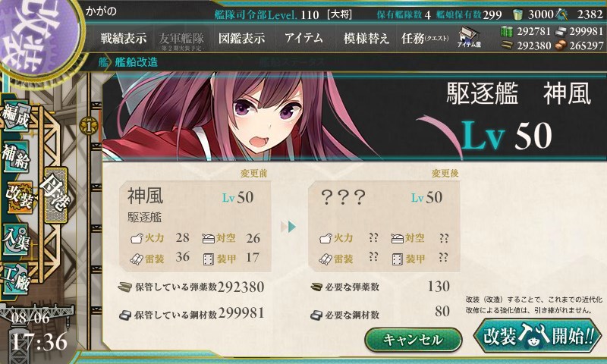This screenshot has height=364, width=607.
Task: Open 任務 (クエスト) quest menu
Action: coord(425,38)
